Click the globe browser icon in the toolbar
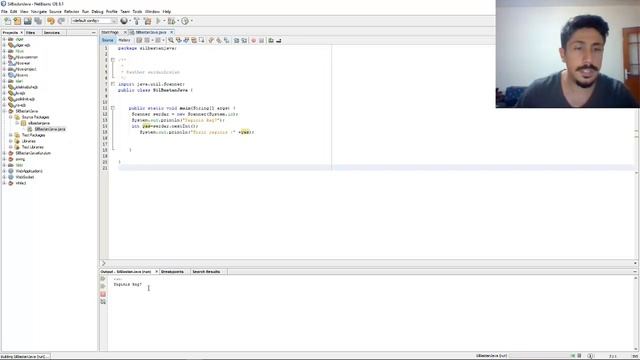The image size is (640, 360). (124, 21)
